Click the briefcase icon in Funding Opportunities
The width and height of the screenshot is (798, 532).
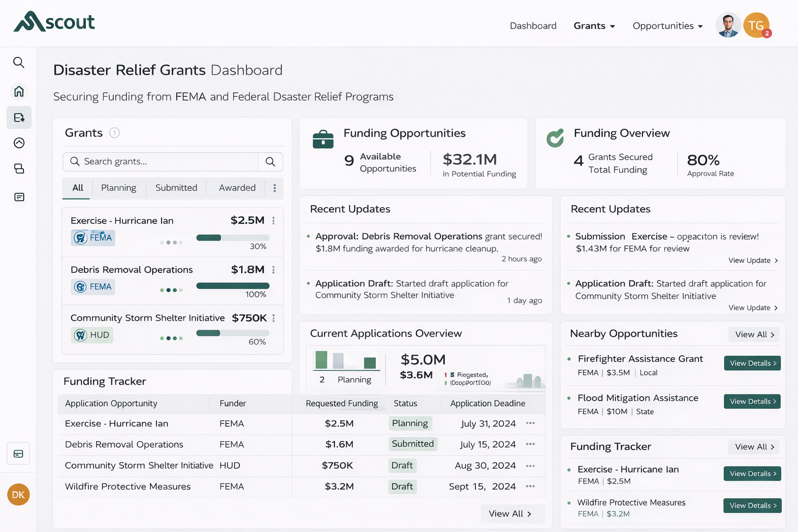[x=323, y=139]
